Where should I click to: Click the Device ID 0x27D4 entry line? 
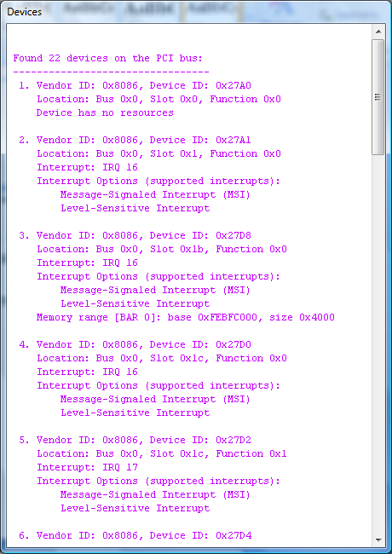point(135,535)
